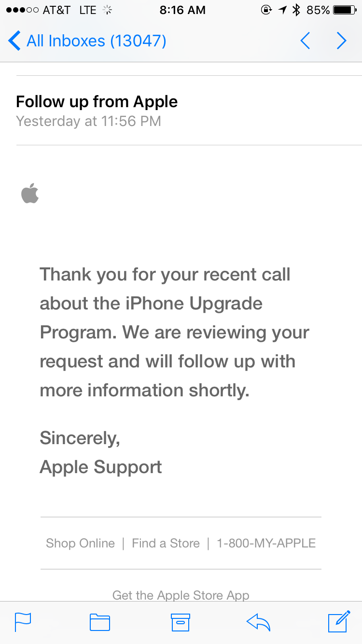Tap the 1-800-MY-APPLE phone link
362x644 pixels.
click(266, 543)
